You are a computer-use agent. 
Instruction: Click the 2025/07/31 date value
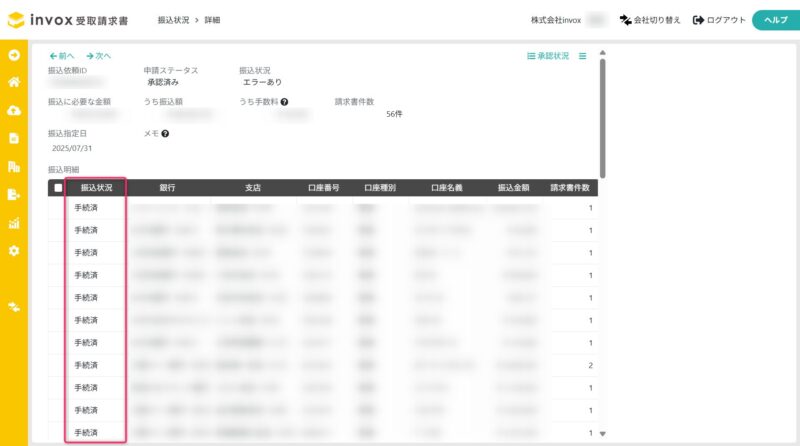click(x=72, y=148)
